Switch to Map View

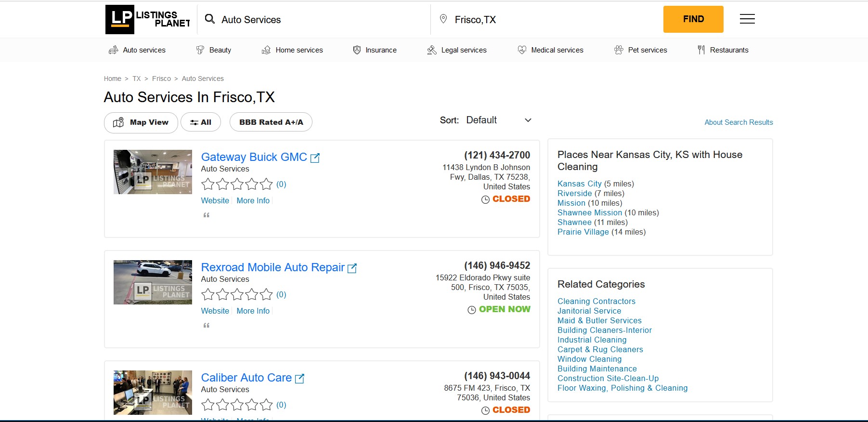tap(141, 122)
